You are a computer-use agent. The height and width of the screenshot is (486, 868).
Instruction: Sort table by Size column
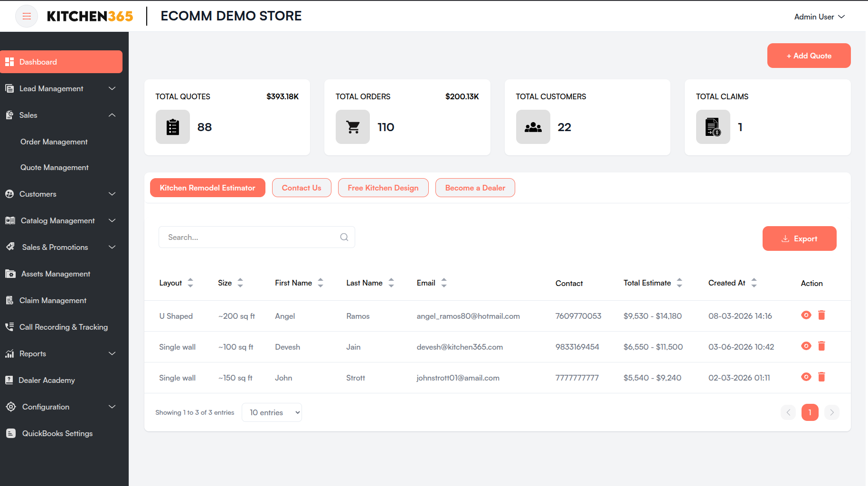240,283
